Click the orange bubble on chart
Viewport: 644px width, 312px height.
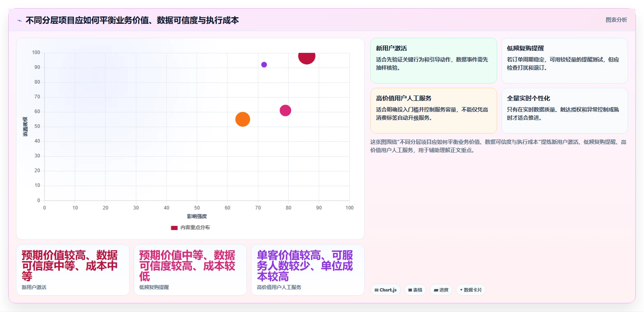[243, 119]
